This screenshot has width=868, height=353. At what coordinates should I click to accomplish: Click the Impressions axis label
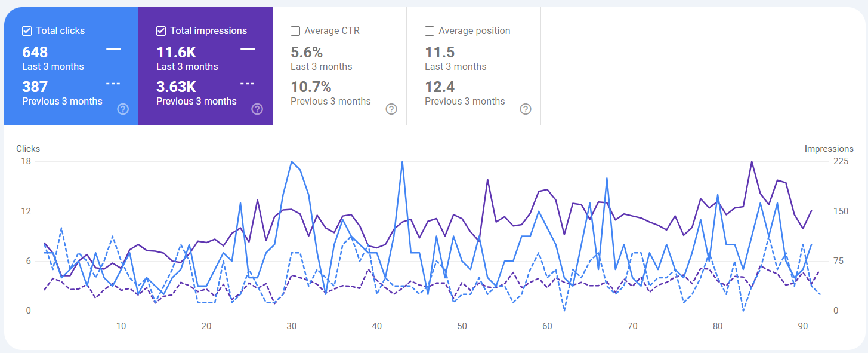pos(829,149)
